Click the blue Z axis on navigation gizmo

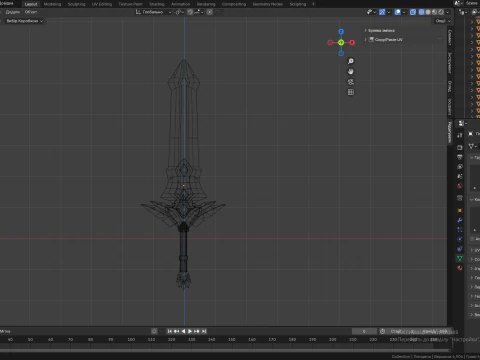click(341, 32)
